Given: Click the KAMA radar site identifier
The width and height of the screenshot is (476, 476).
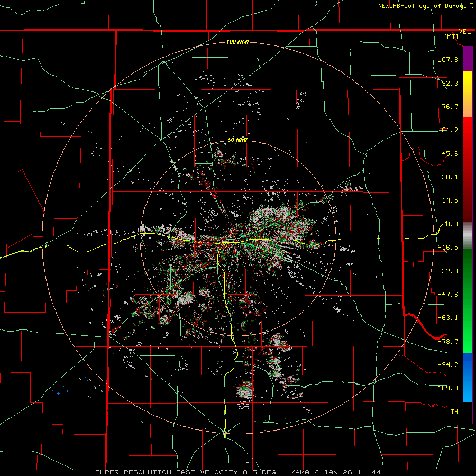Looking at the screenshot, I should click(300, 472).
